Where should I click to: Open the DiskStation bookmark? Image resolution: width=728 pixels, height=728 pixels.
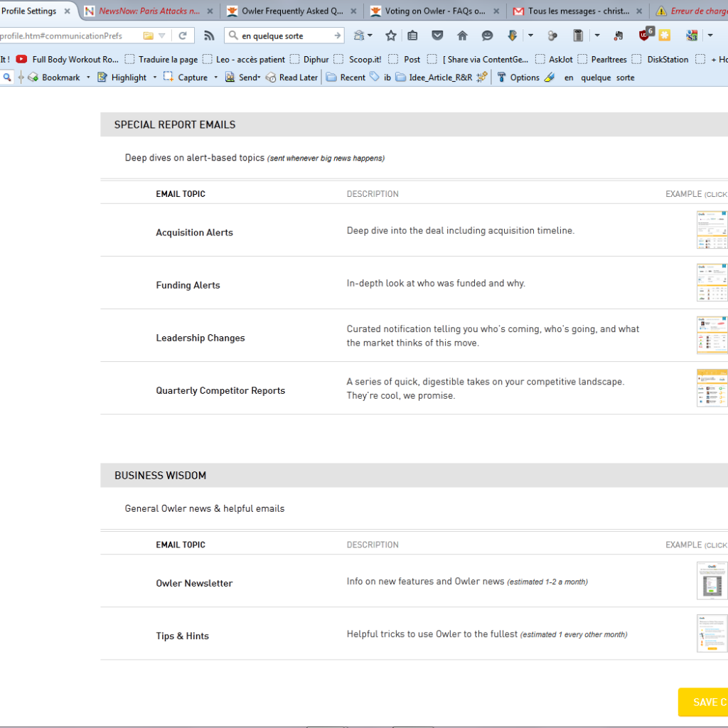tap(660, 60)
